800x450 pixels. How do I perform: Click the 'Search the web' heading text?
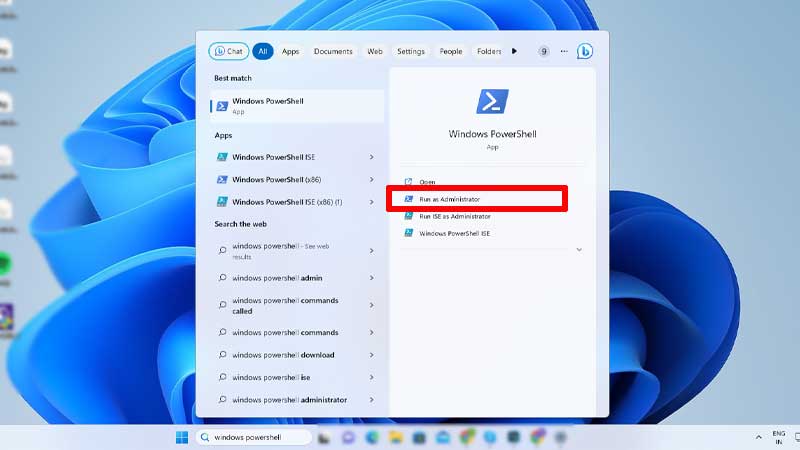240,224
